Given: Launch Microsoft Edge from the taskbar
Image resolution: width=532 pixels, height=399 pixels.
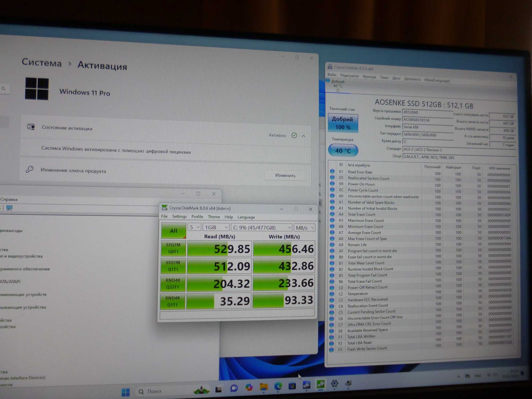Looking at the screenshot, I should click(278, 386).
